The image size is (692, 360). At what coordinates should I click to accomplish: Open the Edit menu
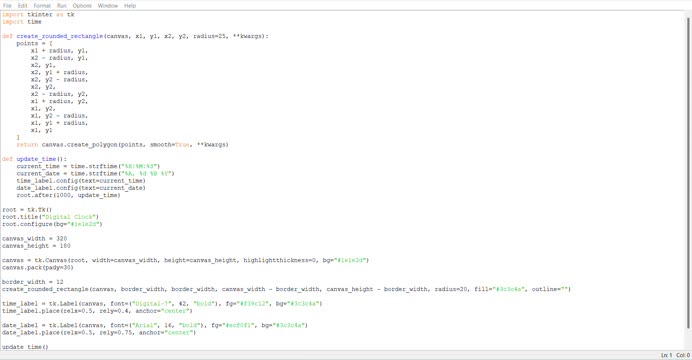click(x=23, y=6)
